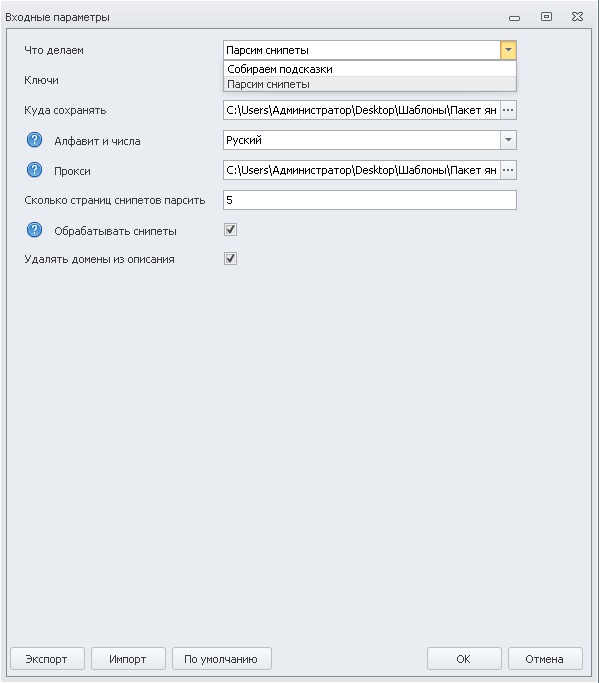The width and height of the screenshot is (599, 683).
Task: Reset settings with По умолчанию
Action: (222, 659)
